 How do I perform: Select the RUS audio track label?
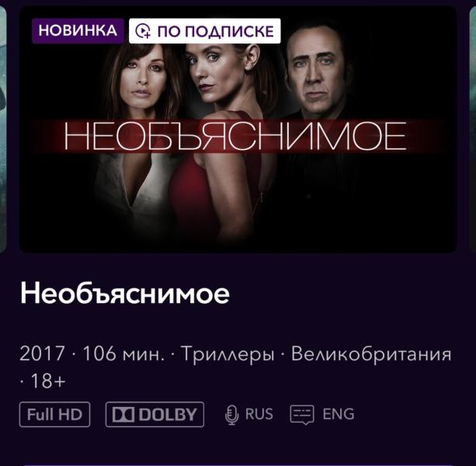(259, 414)
